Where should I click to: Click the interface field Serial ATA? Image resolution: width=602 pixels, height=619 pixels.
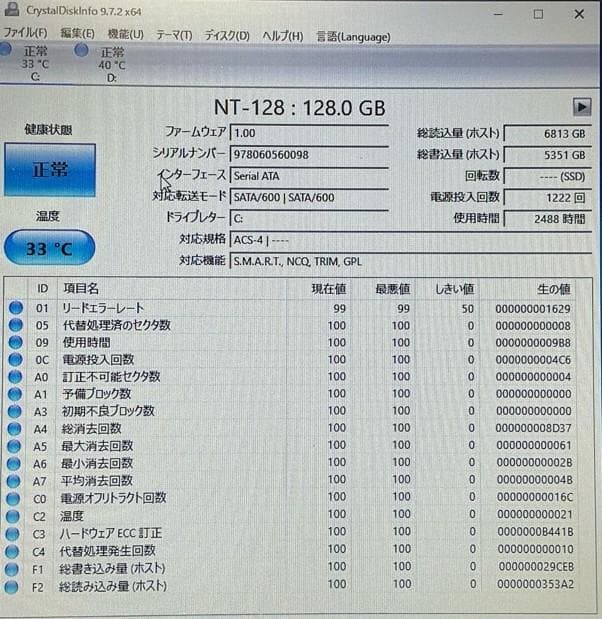(309, 176)
